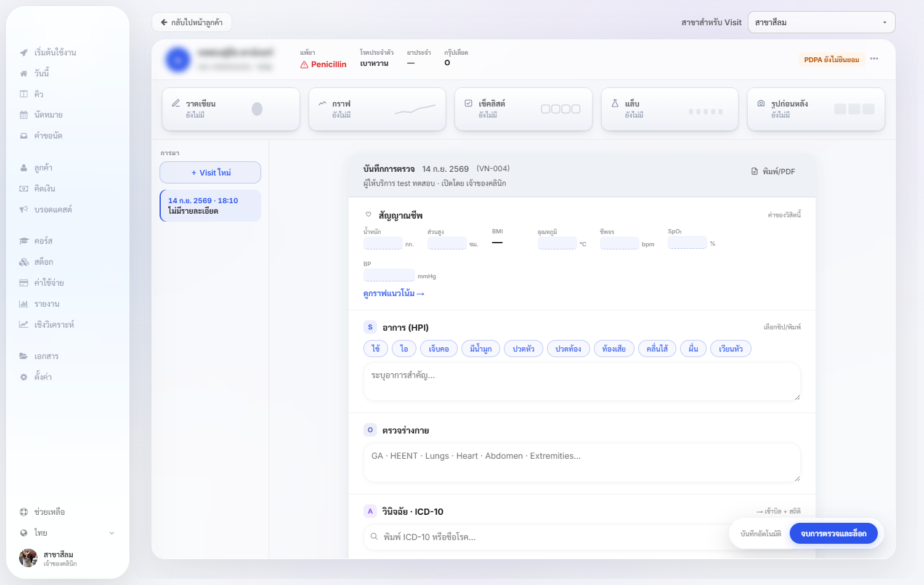Click the pencil icon on วาดเขียน card
This screenshot has height=585, width=924.
coord(176,103)
